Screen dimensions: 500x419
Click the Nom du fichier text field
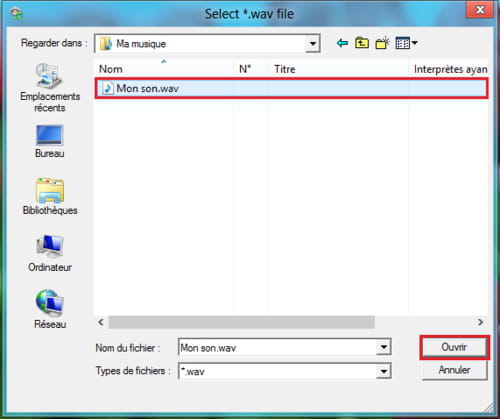[x=278, y=348]
